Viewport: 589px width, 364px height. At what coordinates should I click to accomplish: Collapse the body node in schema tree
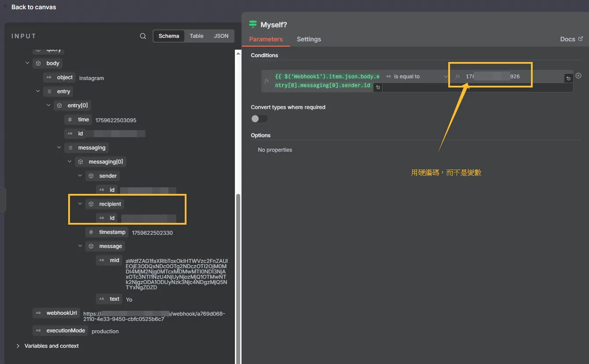pos(27,63)
